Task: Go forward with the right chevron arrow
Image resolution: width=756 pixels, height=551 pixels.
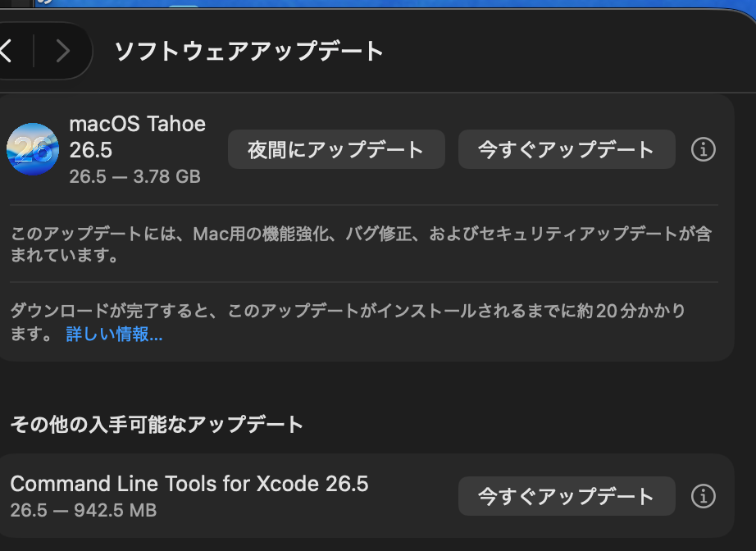Action: (62, 51)
